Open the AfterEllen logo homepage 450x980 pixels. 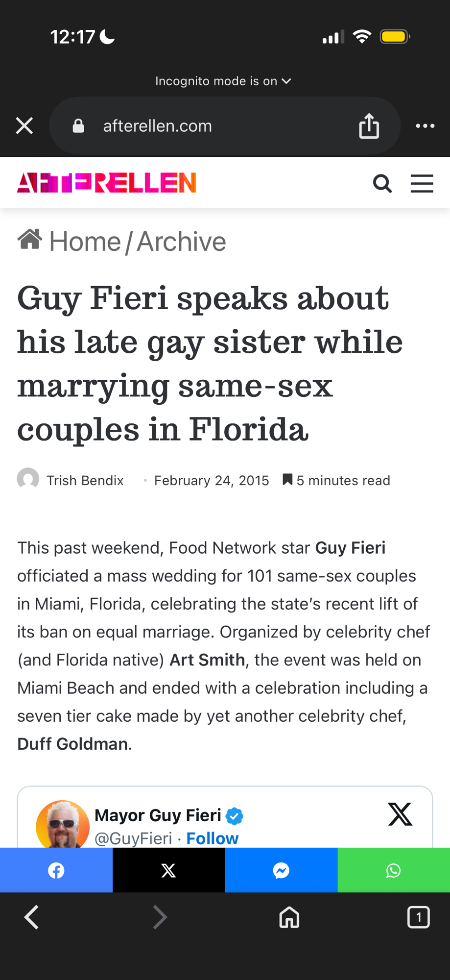(x=106, y=183)
